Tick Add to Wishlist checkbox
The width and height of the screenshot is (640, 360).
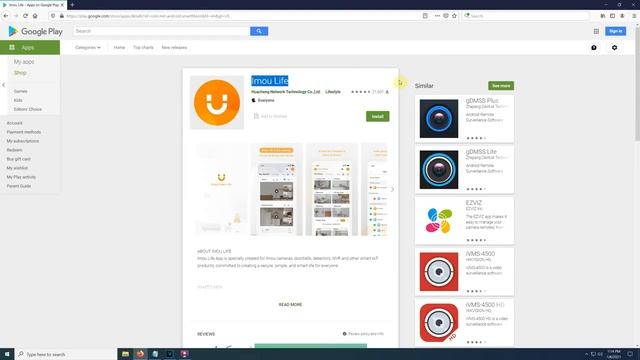(x=256, y=116)
